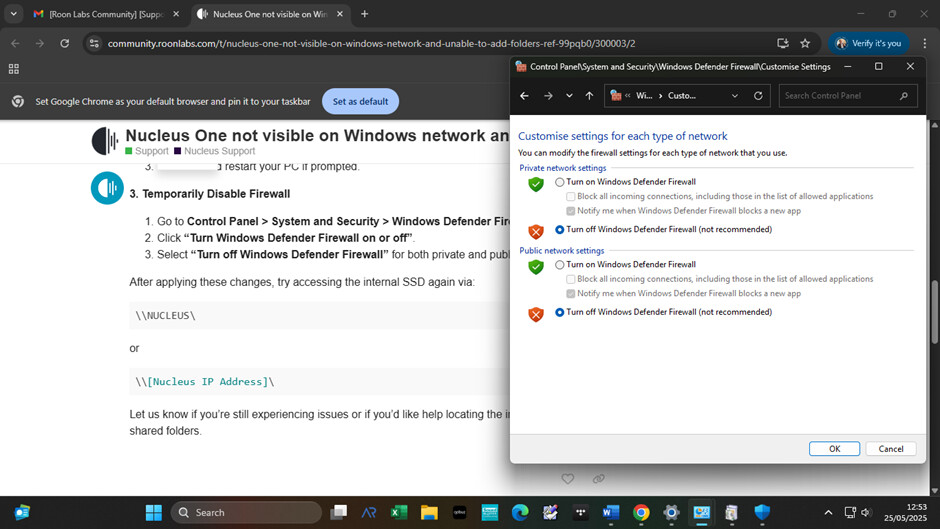Check private Block all incoming connections
940x529 pixels.
(571, 197)
